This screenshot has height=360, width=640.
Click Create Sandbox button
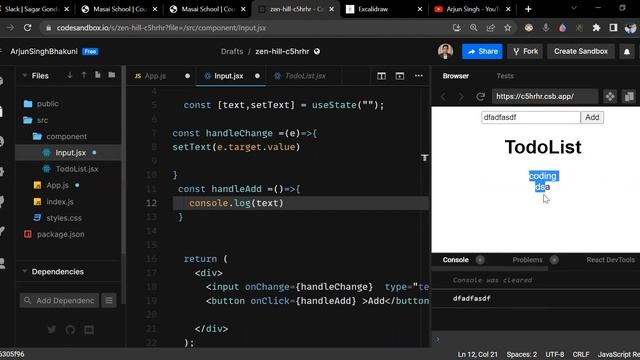(580, 51)
